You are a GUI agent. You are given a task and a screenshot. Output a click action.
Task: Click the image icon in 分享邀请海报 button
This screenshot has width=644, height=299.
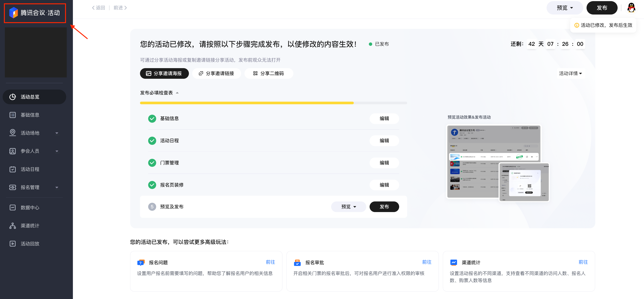coord(149,73)
